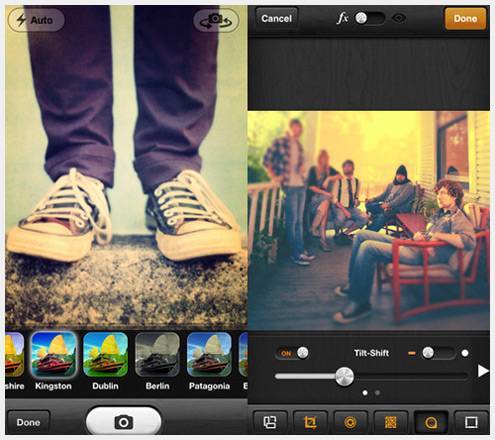The height and width of the screenshot is (440, 495).
Task: Select the orange circular lens tool
Action: [x=350, y=422]
